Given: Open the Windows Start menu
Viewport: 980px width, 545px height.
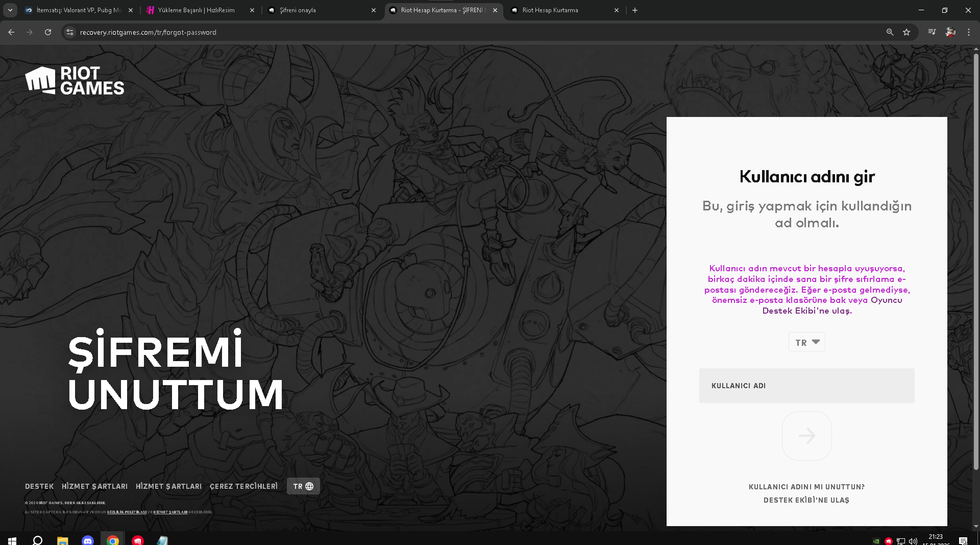Looking at the screenshot, I should tap(12, 540).
